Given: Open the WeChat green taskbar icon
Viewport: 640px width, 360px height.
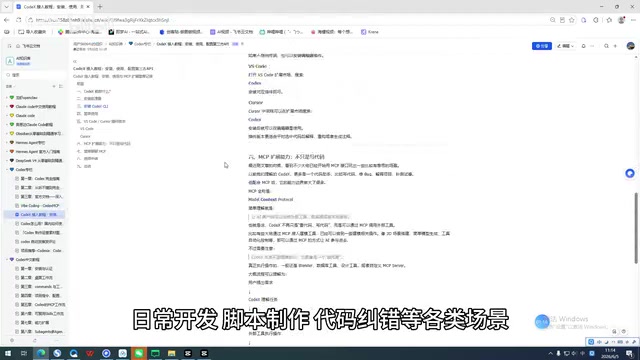Looking at the screenshot, I should 139,353.
